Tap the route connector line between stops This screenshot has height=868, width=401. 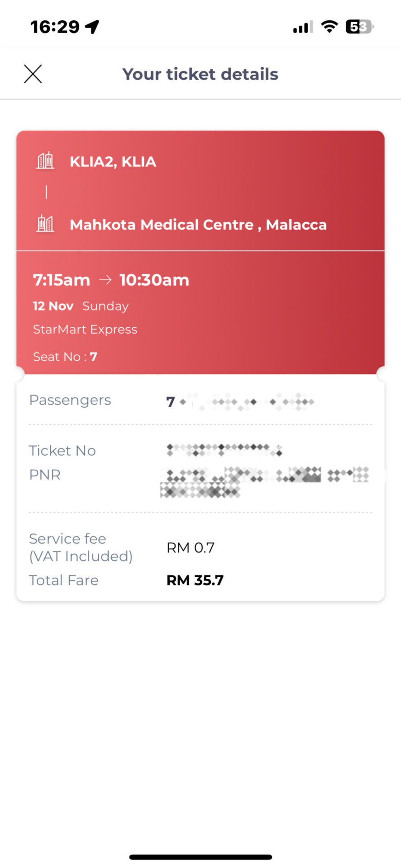(x=46, y=193)
